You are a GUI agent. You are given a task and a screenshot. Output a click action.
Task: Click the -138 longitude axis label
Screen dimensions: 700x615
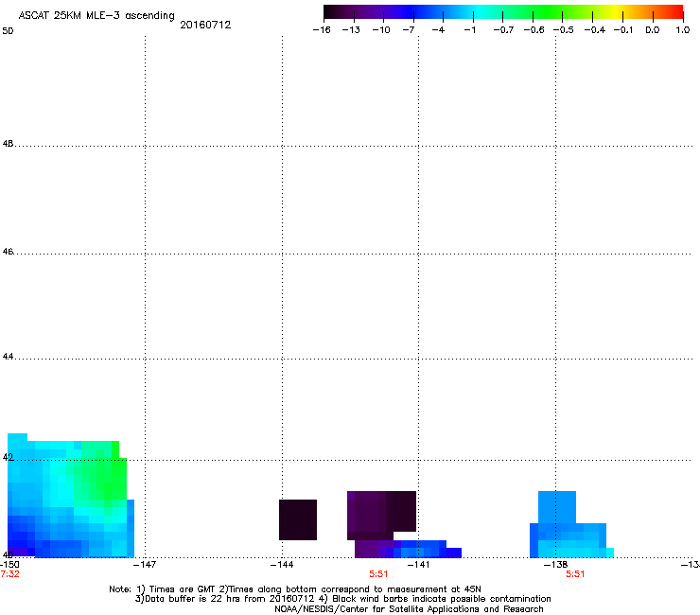point(555,565)
